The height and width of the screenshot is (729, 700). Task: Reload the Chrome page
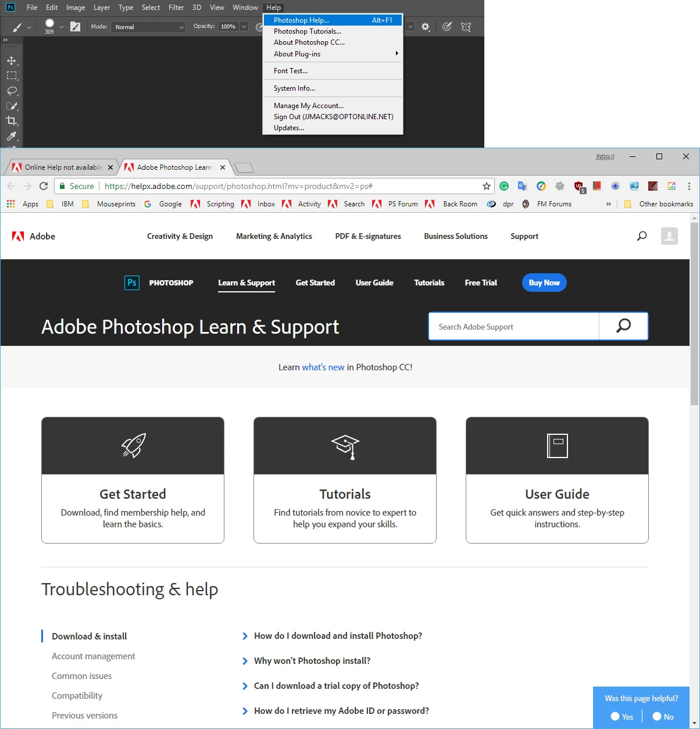coord(44,186)
